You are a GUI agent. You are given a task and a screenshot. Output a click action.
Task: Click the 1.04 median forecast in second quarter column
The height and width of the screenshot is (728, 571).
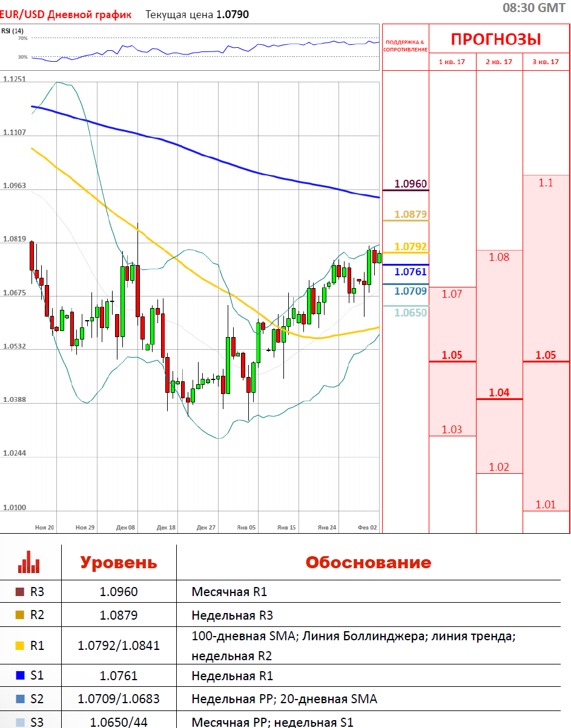(499, 393)
